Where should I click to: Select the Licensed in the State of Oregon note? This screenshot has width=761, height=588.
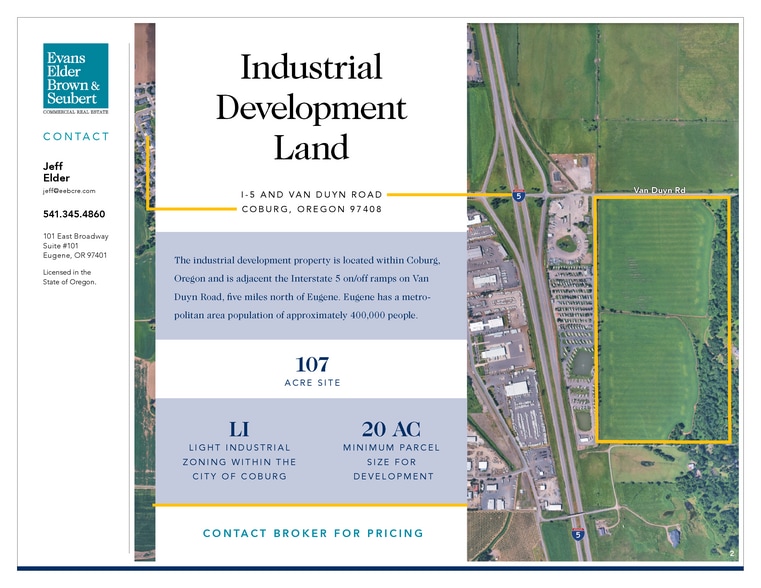point(69,277)
